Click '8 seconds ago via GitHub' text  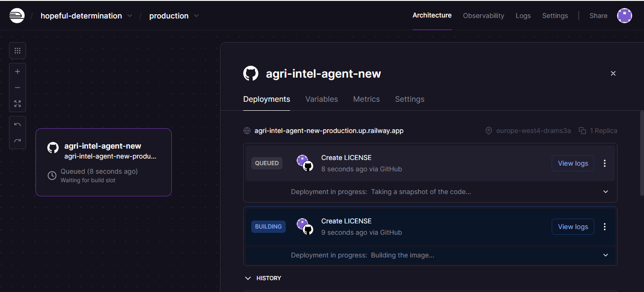(362, 169)
